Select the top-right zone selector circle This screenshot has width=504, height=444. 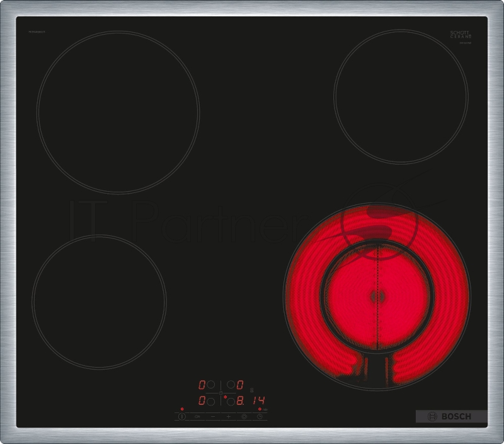click(x=231, y=384)
